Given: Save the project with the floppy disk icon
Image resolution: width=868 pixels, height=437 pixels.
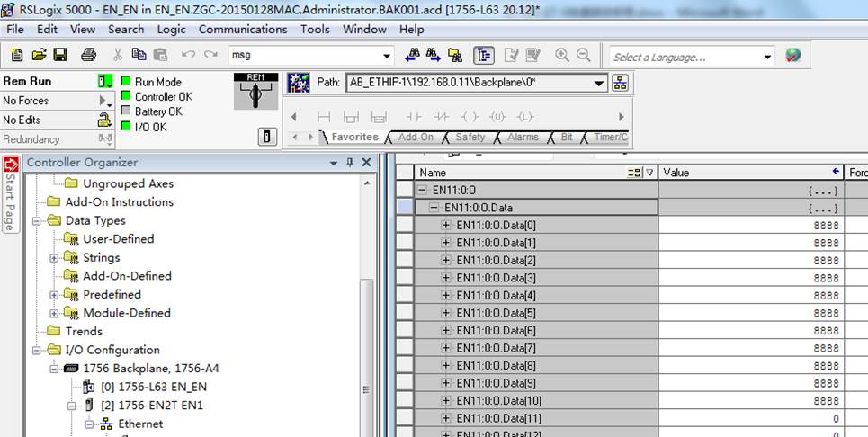Looking at the screenshot, I should pyautogui.click(x=60, y=55).
